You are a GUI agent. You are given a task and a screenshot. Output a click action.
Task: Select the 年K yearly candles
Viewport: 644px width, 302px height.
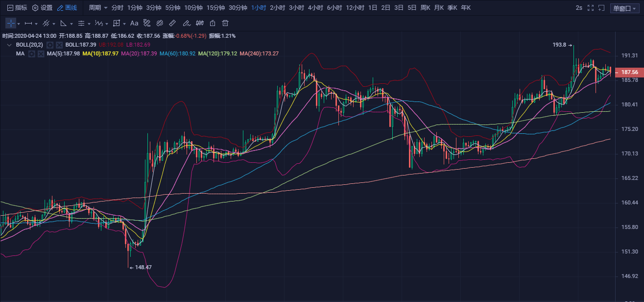[x=466, y=8]
